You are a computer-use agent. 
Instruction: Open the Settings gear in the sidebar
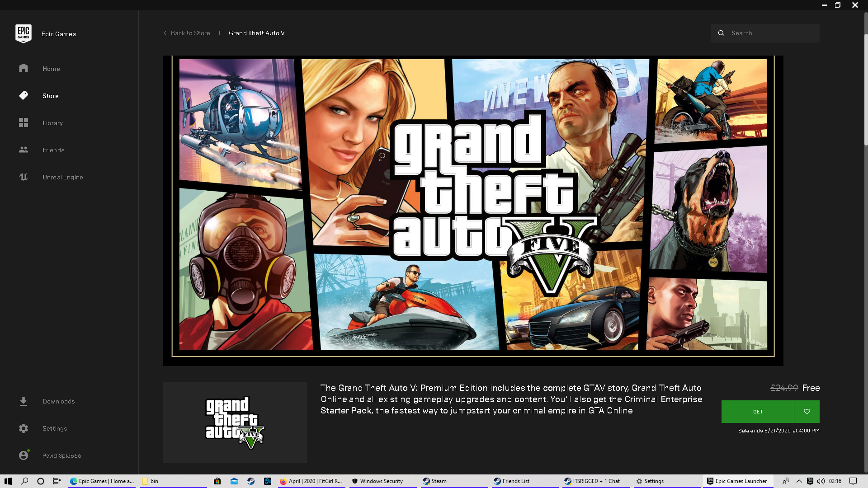[24, 428]
